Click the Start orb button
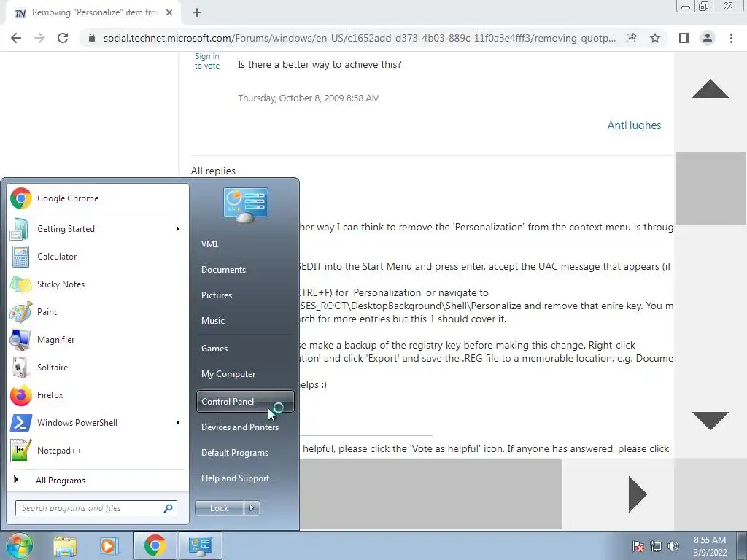This screenshot has height=560, width=747. point(19,545)
